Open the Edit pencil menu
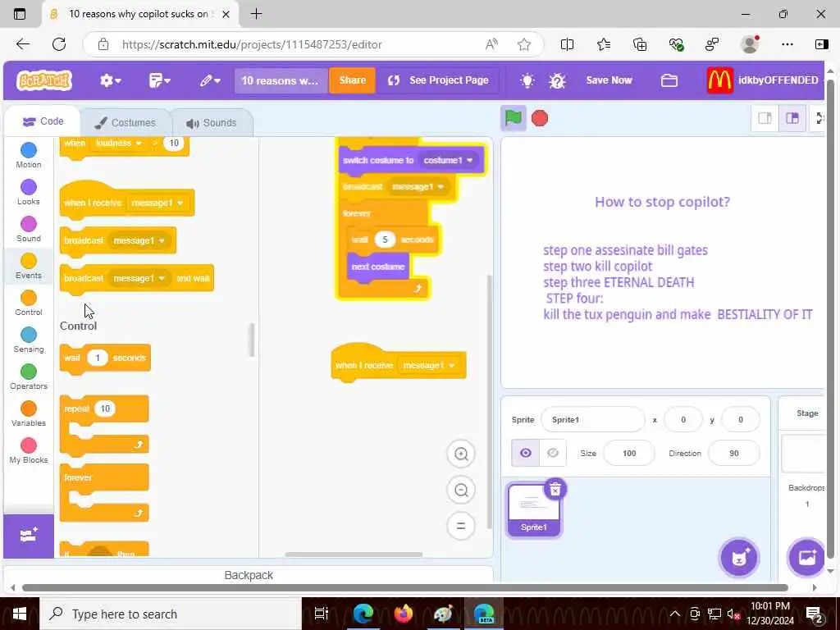Image resolution: width=840 pixels, height=630 pixels. (210, 81)
